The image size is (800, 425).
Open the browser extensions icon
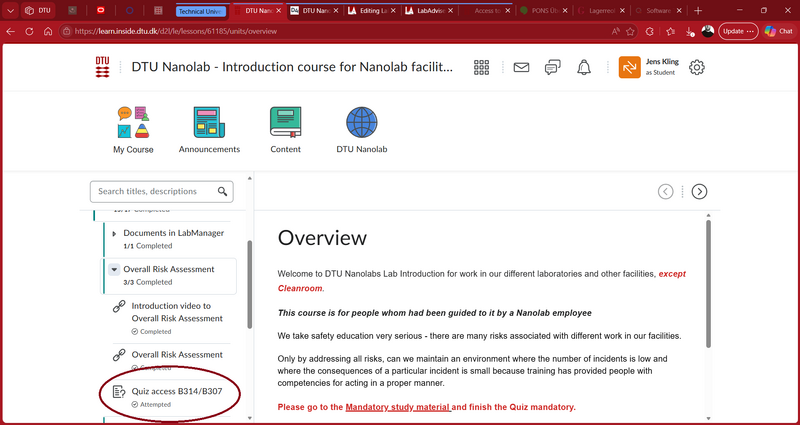[x=649, y=31]
